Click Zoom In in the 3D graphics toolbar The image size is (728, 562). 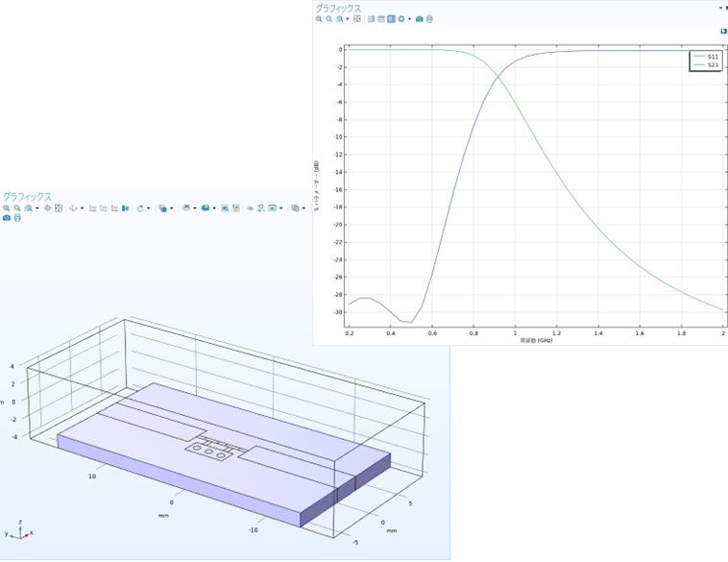(7, 208)
